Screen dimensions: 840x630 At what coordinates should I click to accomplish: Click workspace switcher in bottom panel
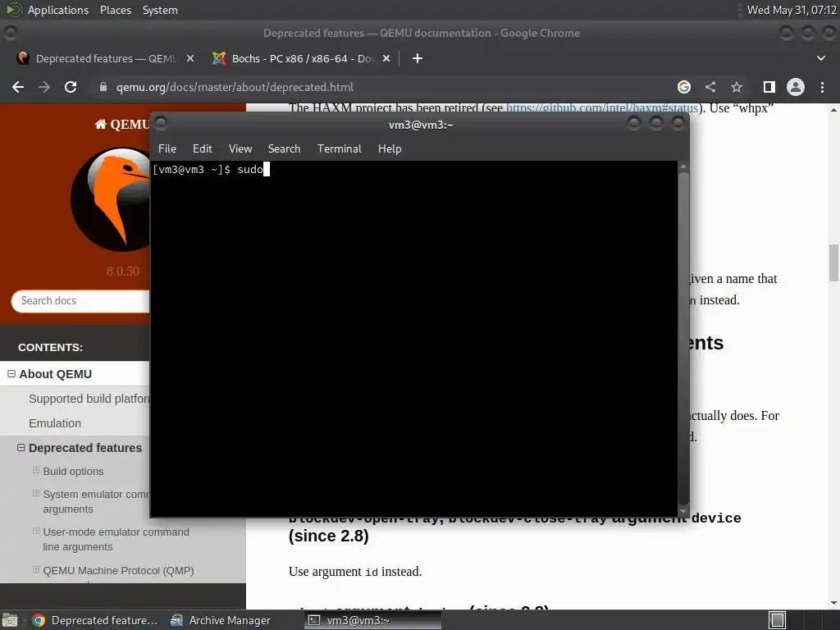pos(778,620)
